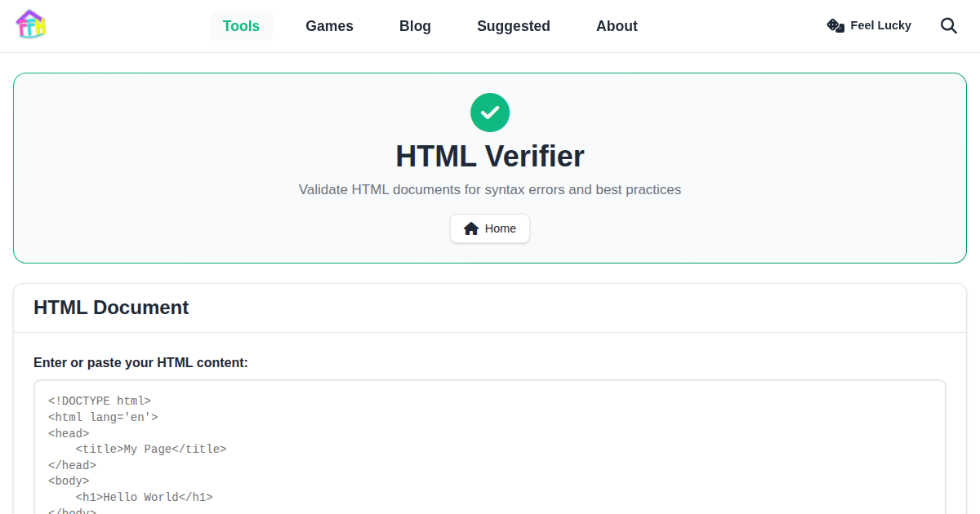Image resolution: width=980 pixels, height=514 pixels.
Task: Click the house logo in the top-left corner
Action: click(30, 25)
